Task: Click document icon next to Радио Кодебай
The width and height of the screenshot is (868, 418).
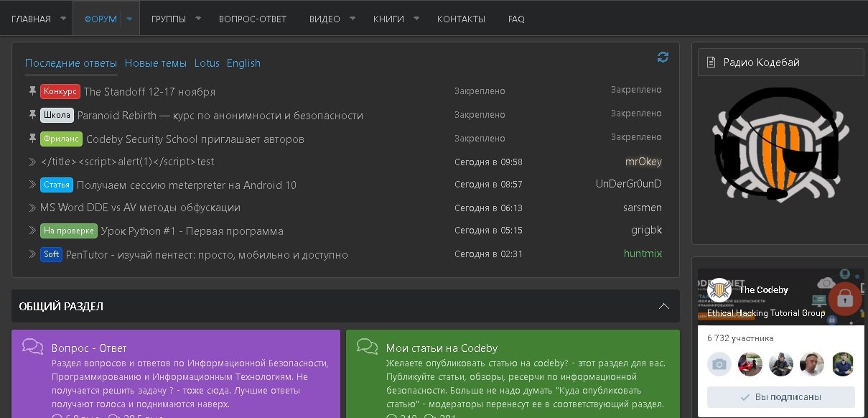Action: coord(711,62)
